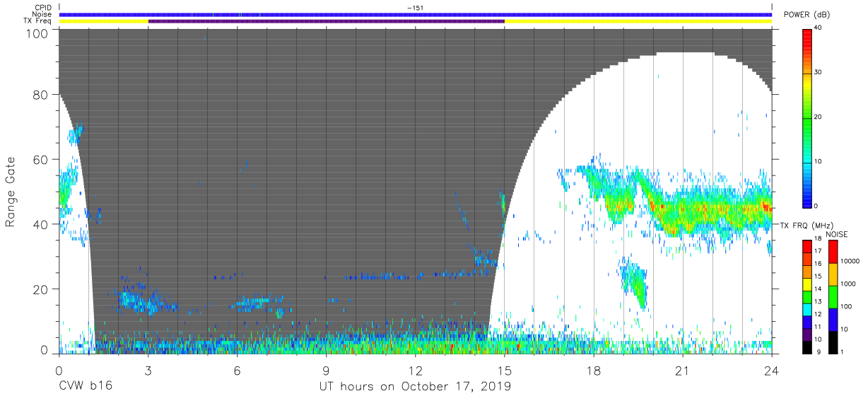The image size is (868, 401).
Task: Click the x-axis hour label '3'
Action: 148,370
